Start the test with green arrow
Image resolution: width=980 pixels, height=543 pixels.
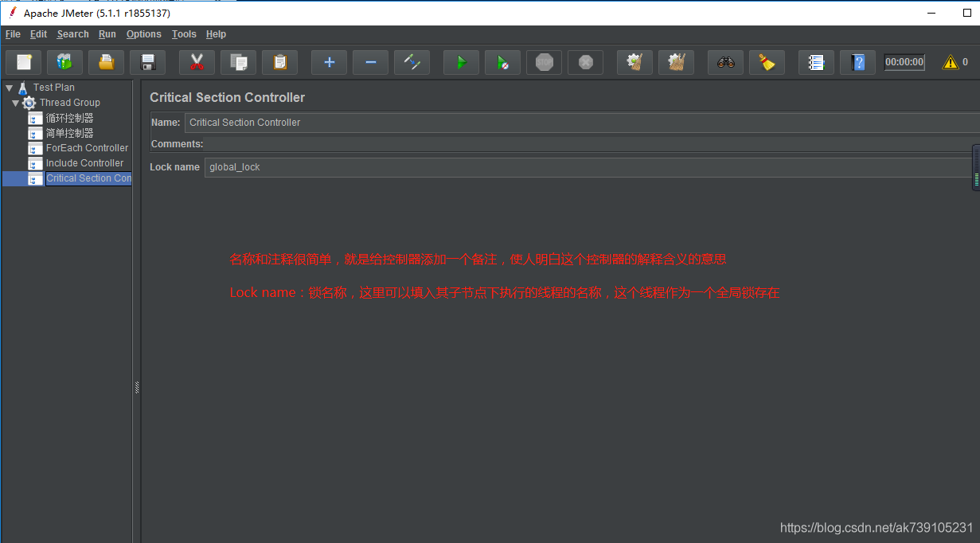pos(462,62)
